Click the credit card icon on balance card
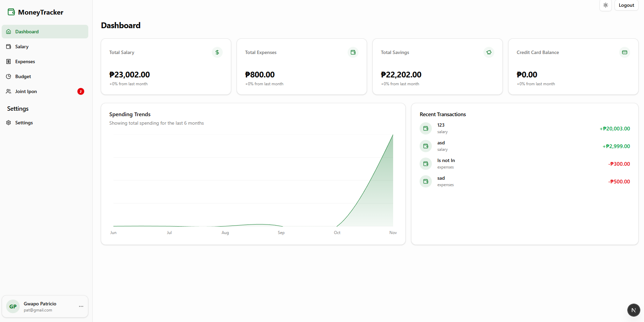This screenshot has width=644, height=322. coord(625,52)
